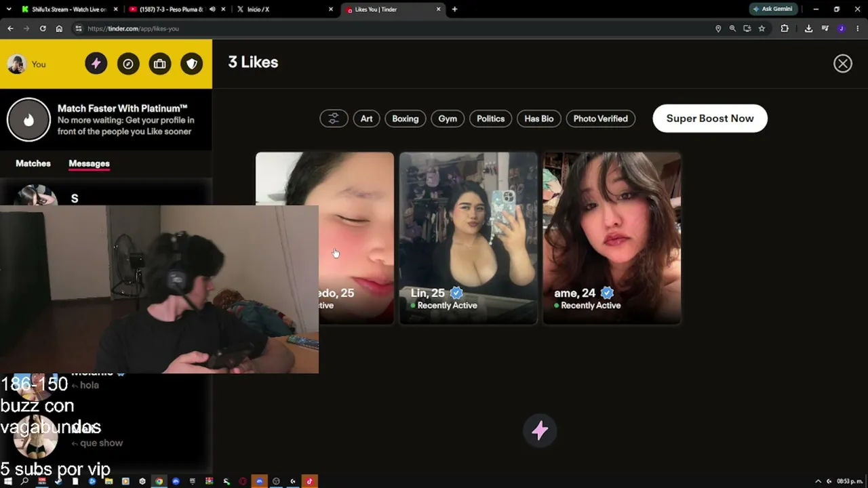868x488 pixels.
Task: Toggle the Art interest filter
Action: (366, 119)
